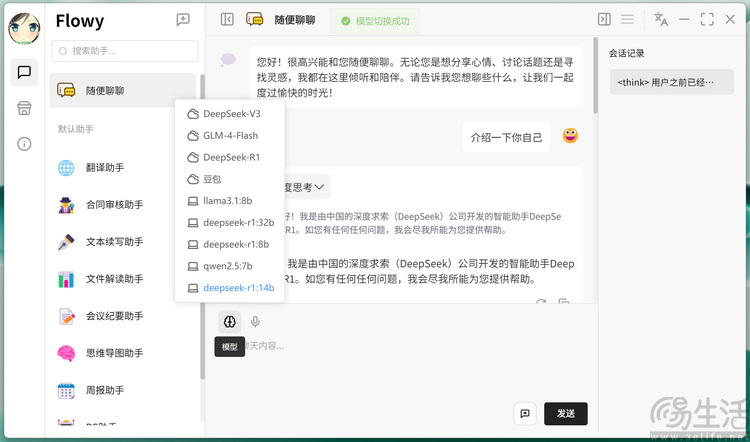The height and width of the screenshot is (442, 750).
Task: Switch language with translate icon
Action: 661,19
